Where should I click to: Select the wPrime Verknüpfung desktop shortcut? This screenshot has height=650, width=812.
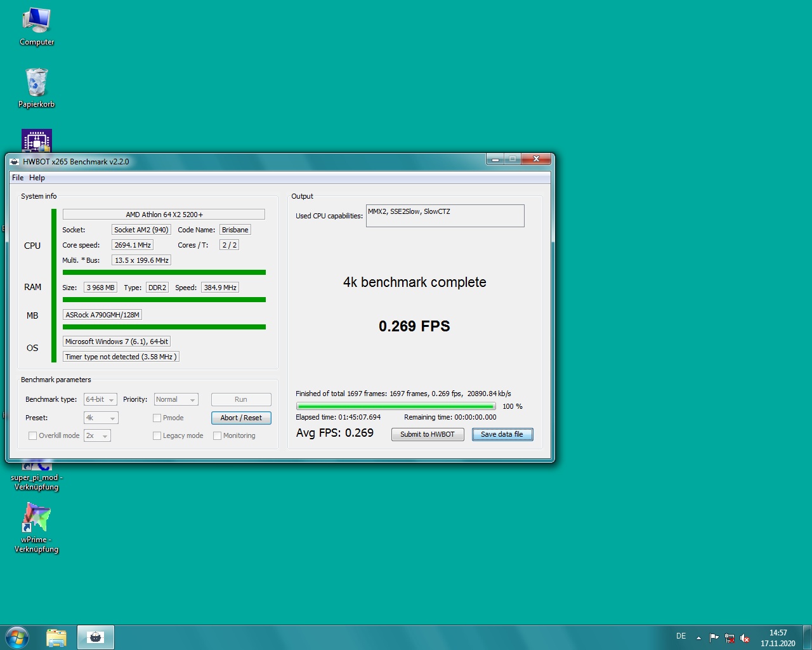pyautogui.click(x=37, y=527)
